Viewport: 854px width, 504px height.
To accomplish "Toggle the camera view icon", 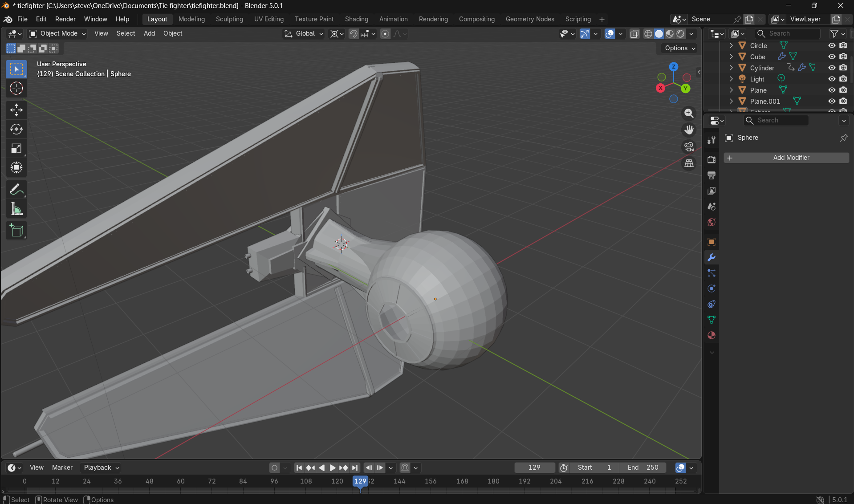I will (x=689, y=146).
